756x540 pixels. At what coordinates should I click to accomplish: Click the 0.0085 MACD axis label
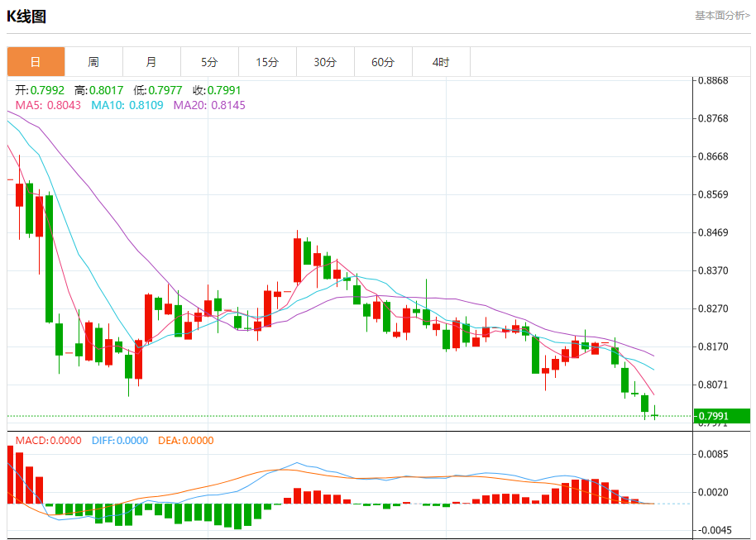[713, 454]
